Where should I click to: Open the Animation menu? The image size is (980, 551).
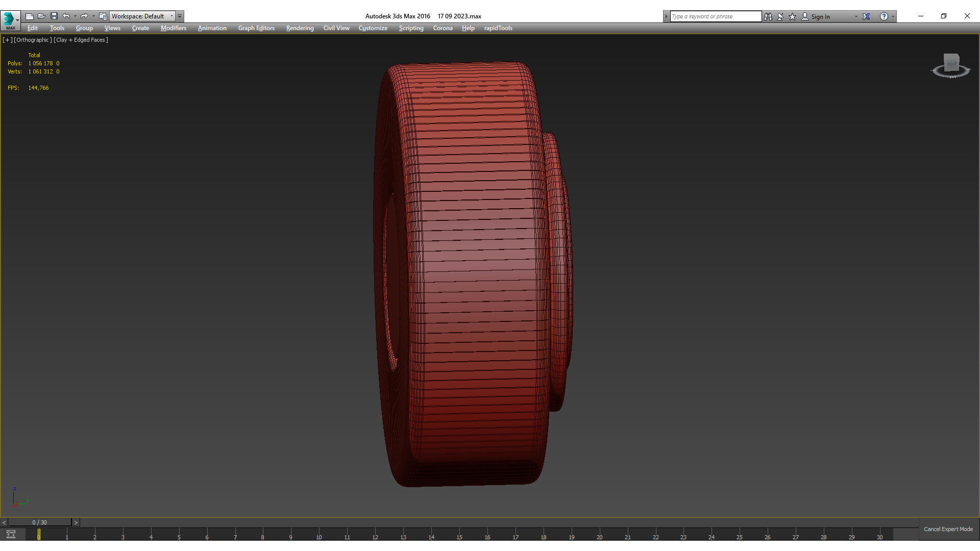tap(212, 28)
